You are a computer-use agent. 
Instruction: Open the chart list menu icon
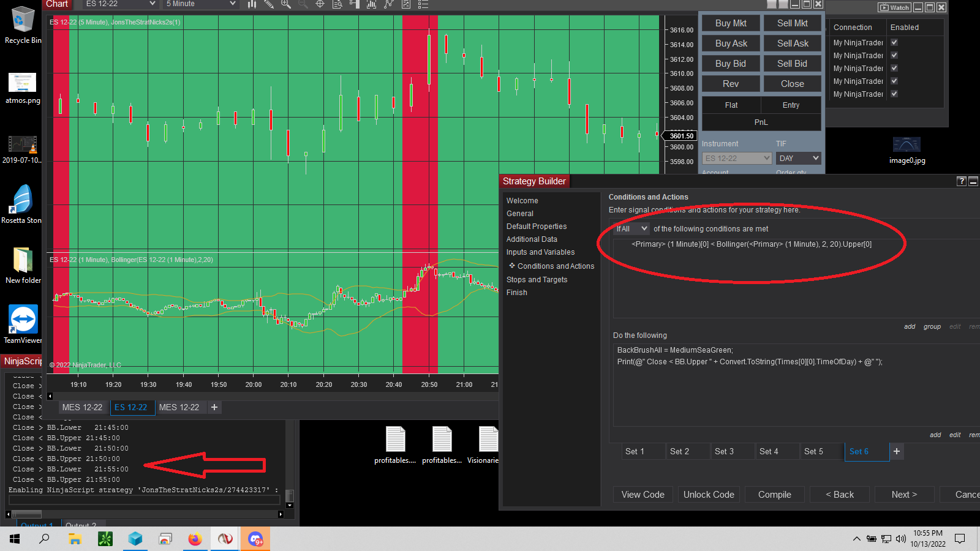pos(423,4)
